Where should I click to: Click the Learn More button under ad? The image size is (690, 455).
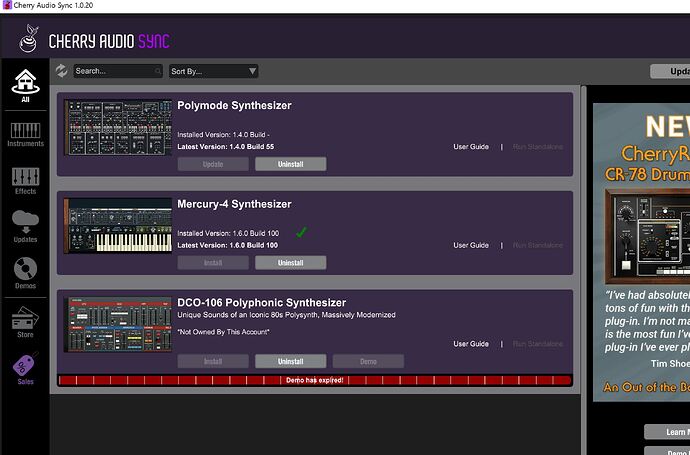click(667, 432)
